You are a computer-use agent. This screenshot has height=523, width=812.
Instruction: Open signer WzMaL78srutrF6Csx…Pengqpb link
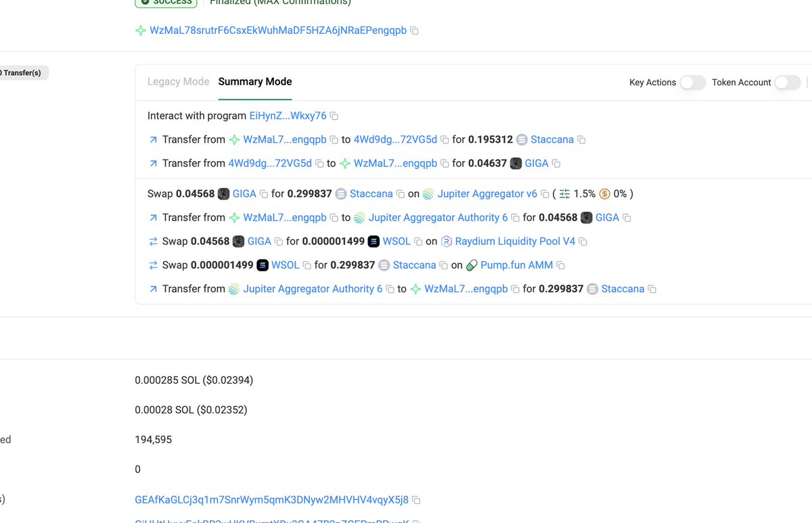[278, 30]
